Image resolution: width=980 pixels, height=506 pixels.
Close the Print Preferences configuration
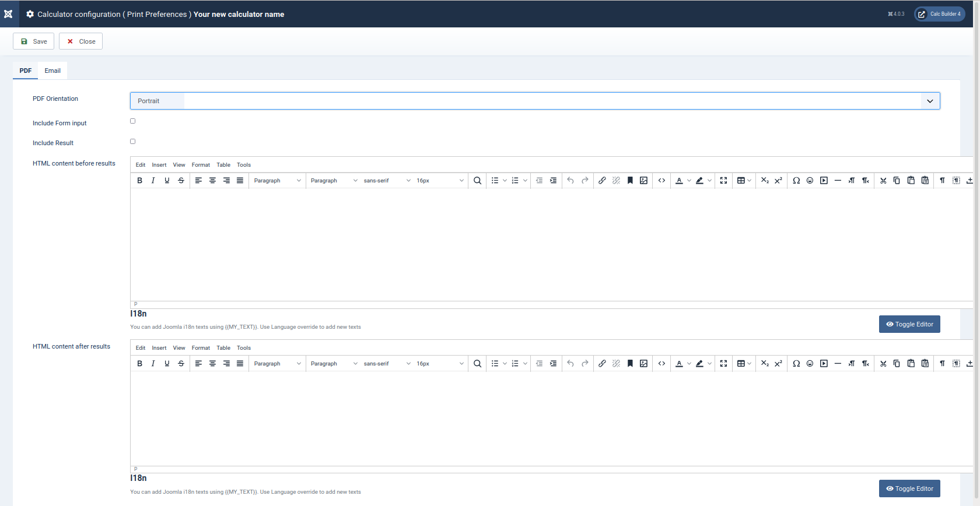coord(80,41)
